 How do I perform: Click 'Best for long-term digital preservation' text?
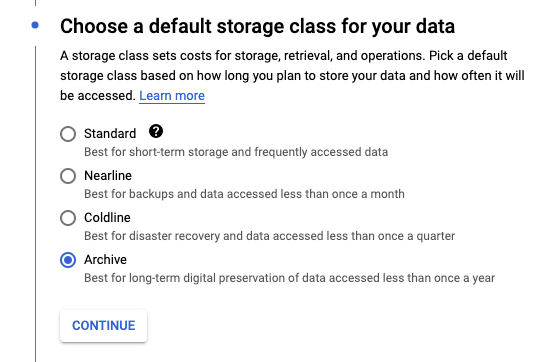[x=289, y=278]
